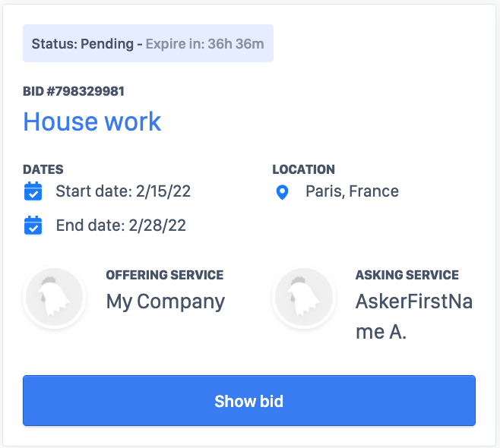Viewport: 500px width, 448px height.
Task: Click the AskerFirstName A. name
Action: (x=413, y=317)
